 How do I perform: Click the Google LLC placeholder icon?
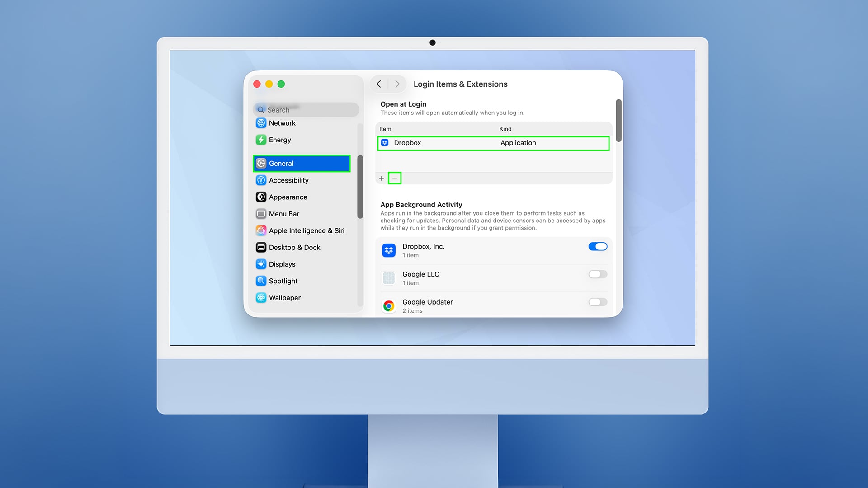[x=389, y=278]
